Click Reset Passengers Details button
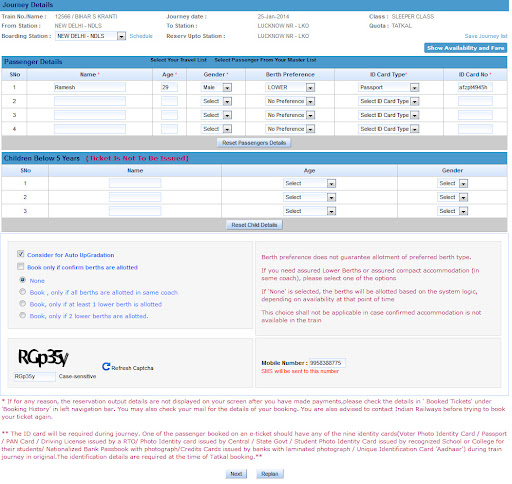This screenshot has height=484, width=512. click(x=254, y=143)
